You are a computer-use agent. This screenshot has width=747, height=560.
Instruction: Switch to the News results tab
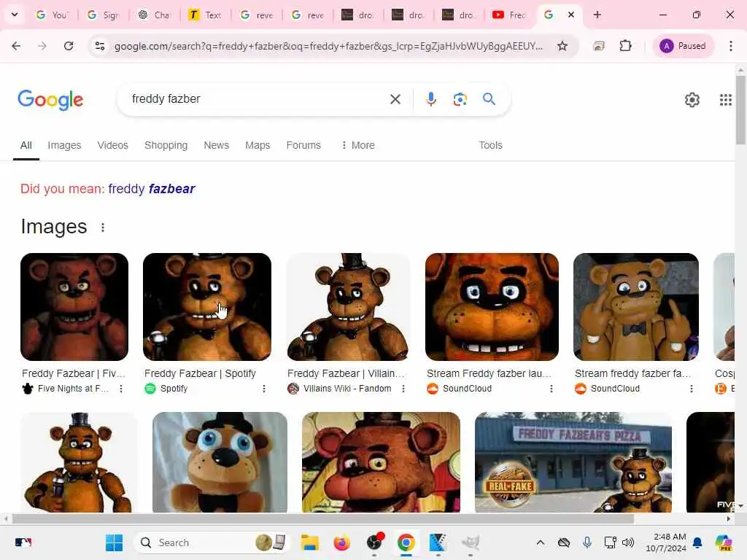click(216, 145)
